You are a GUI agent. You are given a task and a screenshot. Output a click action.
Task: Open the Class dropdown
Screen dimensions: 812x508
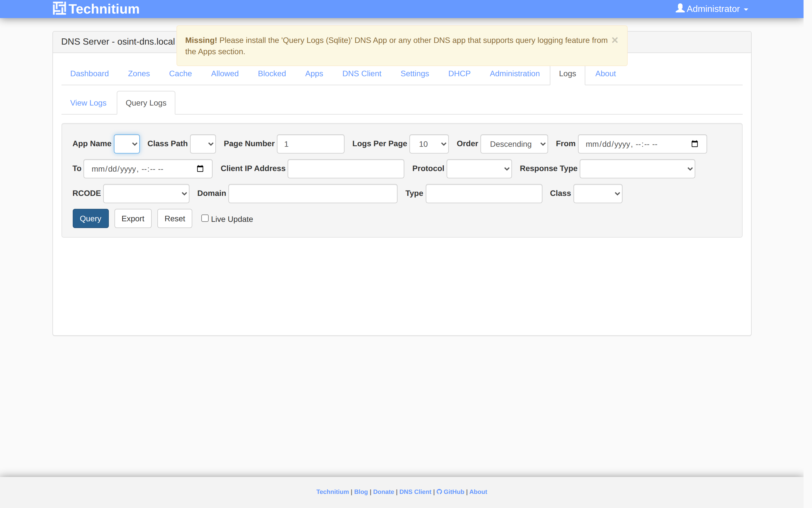(x=598, y=194)
